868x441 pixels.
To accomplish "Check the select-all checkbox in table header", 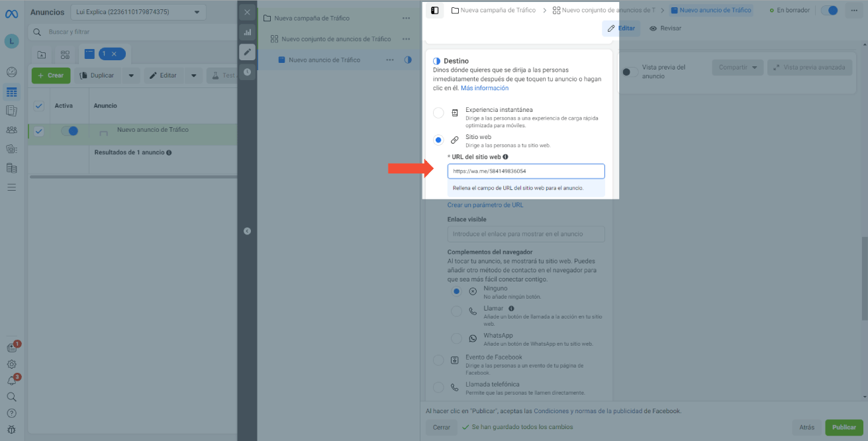I will [38, 106].
